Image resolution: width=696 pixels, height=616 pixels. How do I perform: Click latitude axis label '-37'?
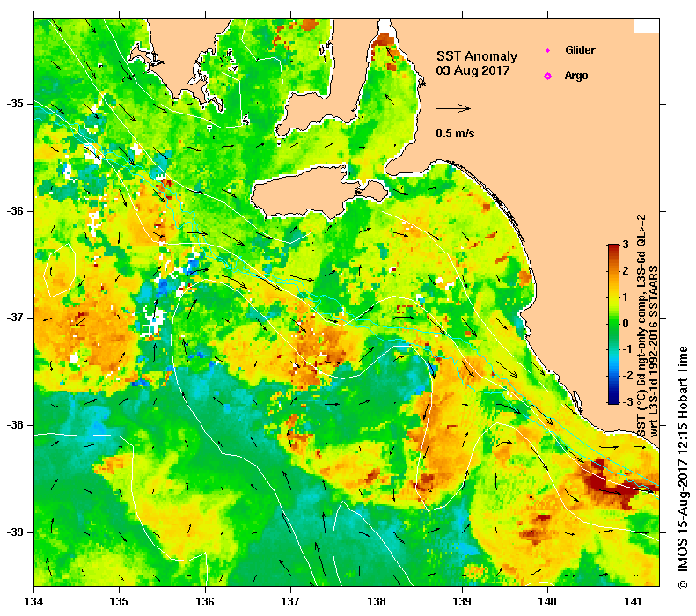point(14,318)
